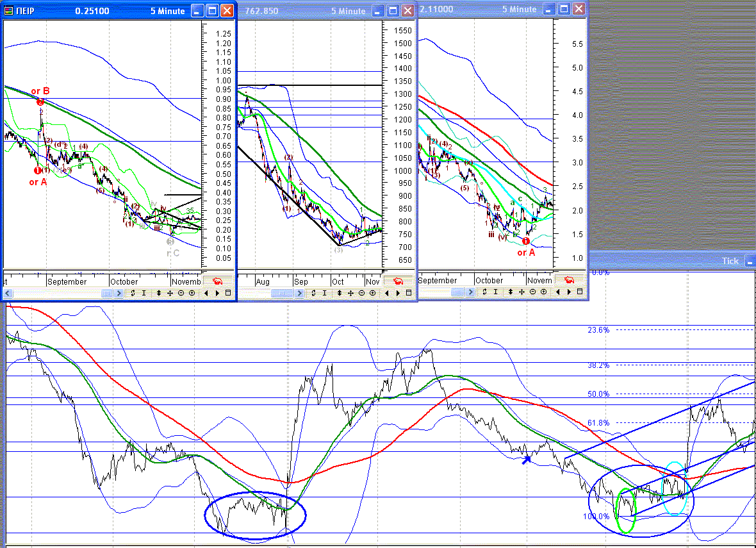Open the properties list icon in the ΠΕΙΡ chart
Screen dimensions: 756x548
pos(228,293)
